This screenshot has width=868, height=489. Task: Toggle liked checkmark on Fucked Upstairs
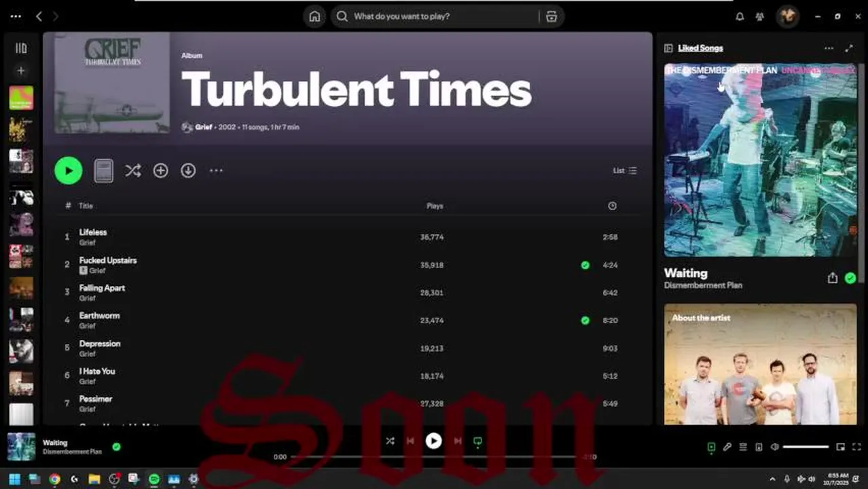pyautogui.click(x=585, y=265)
